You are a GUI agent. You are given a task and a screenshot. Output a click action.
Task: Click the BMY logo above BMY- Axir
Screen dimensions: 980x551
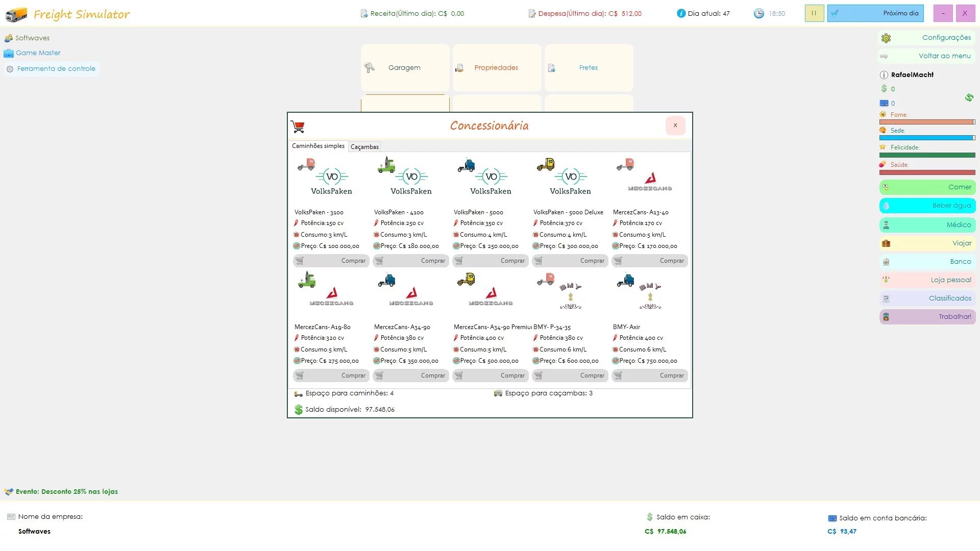pos(650,296)
